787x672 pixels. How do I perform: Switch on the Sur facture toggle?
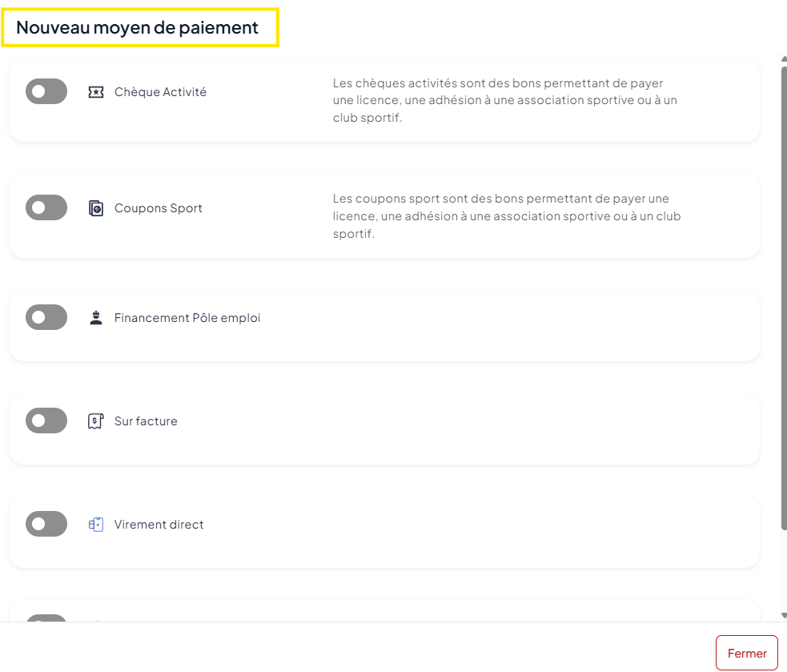click(46, 421)
